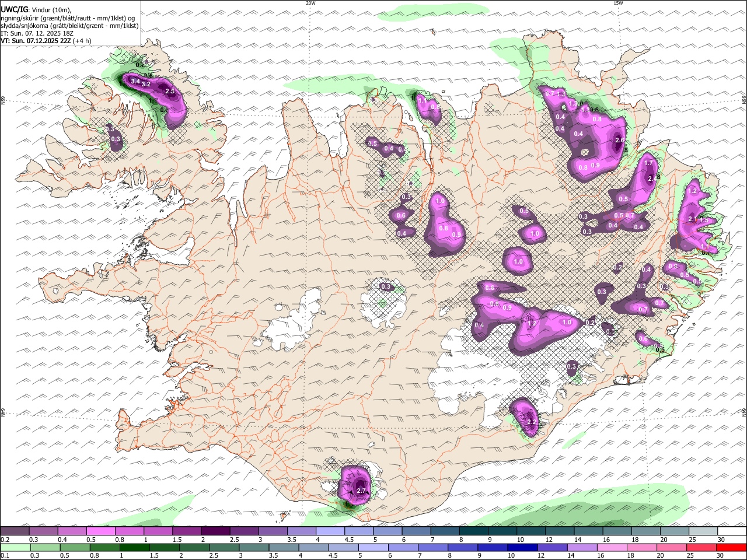747x560 pixels.
Task: Select the first swatch (0.2–0.3) in the top legend row
Action: point(15,531)
